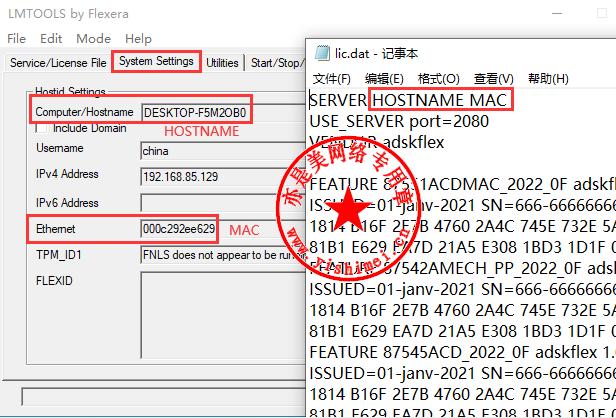Click the Ethernet label
Viewport: 616px width, 418px height.
click(55, 229)
